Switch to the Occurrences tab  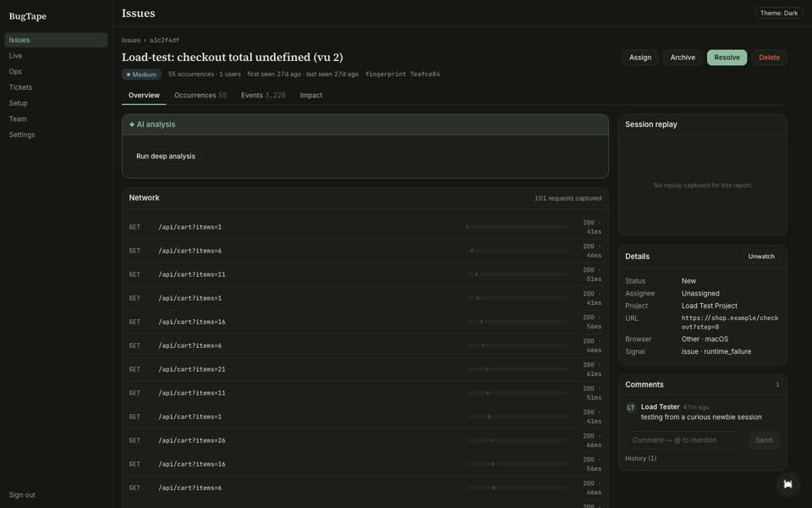(200, 96)
